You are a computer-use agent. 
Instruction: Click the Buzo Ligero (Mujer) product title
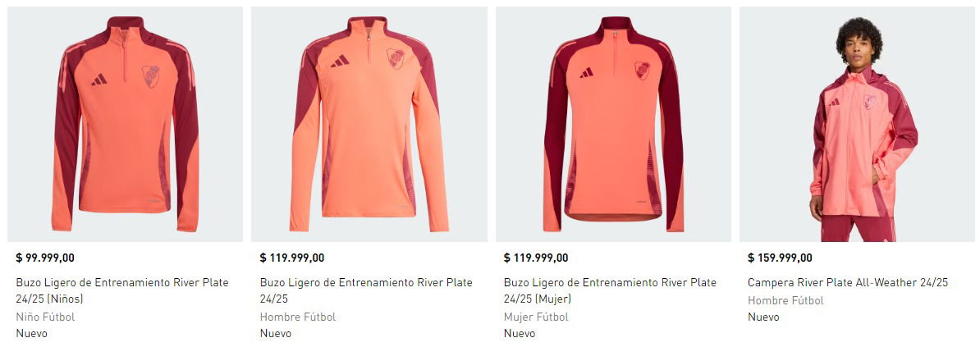(610, 290)
